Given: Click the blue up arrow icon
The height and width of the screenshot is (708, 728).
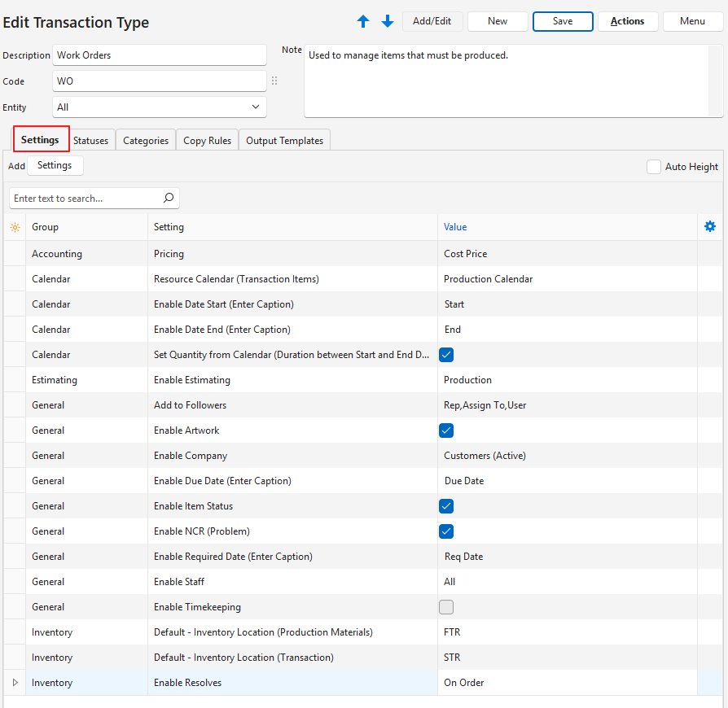Looking at the screenshot, I should [363, 21].
